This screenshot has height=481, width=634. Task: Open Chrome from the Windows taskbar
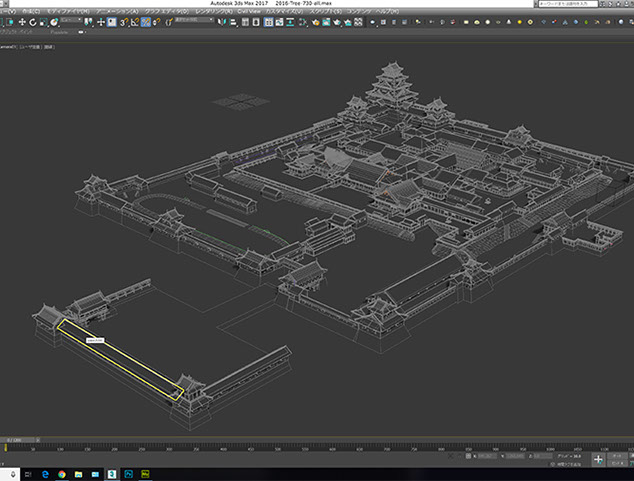[60, 473]
